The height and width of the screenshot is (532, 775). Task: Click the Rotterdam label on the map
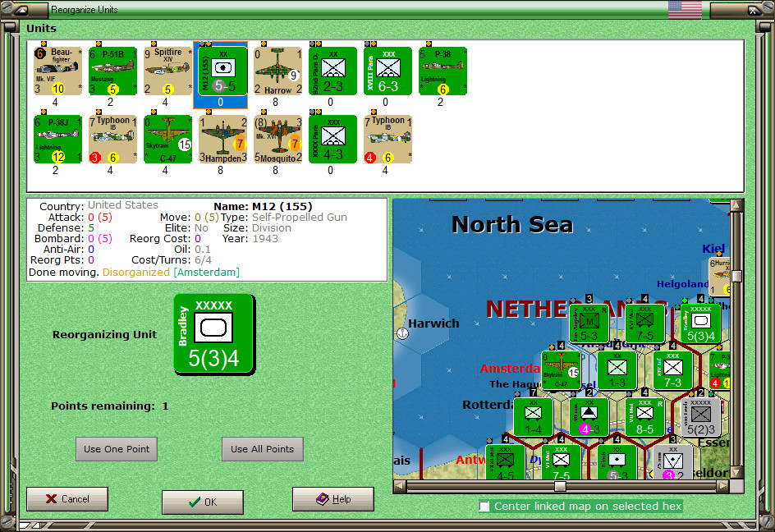coord(488,405)
